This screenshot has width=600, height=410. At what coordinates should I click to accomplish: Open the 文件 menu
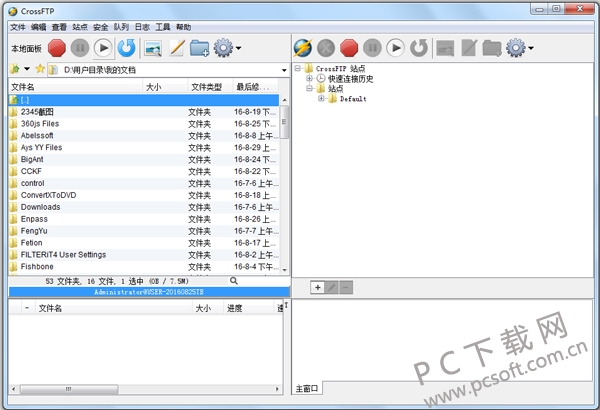pyautogui.click(x=18, y=27)
